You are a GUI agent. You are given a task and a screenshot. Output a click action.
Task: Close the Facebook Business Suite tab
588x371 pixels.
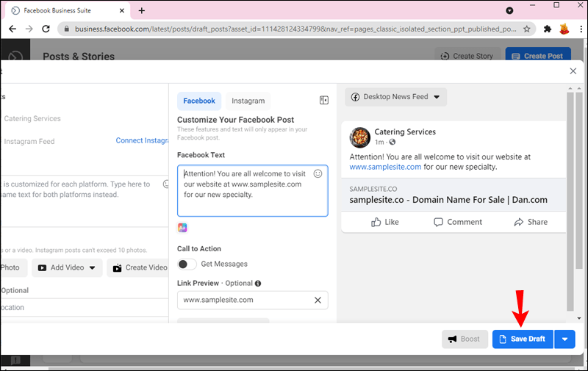[122, 10]
